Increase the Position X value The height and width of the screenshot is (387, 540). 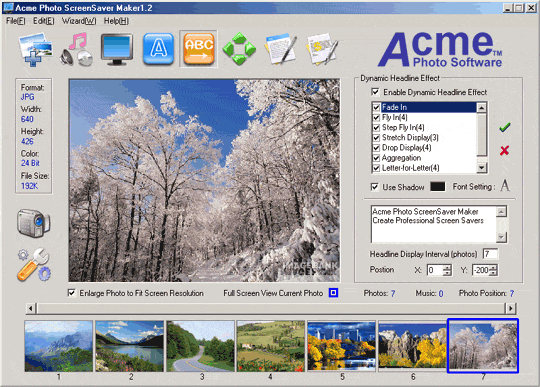coord(447,267)
